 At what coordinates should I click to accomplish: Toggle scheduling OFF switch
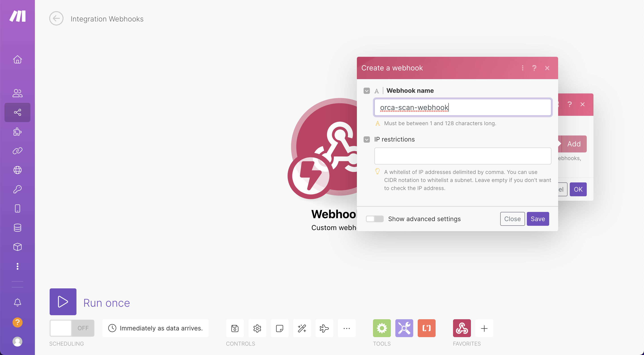pyautogui.click(x=72, y=328)
